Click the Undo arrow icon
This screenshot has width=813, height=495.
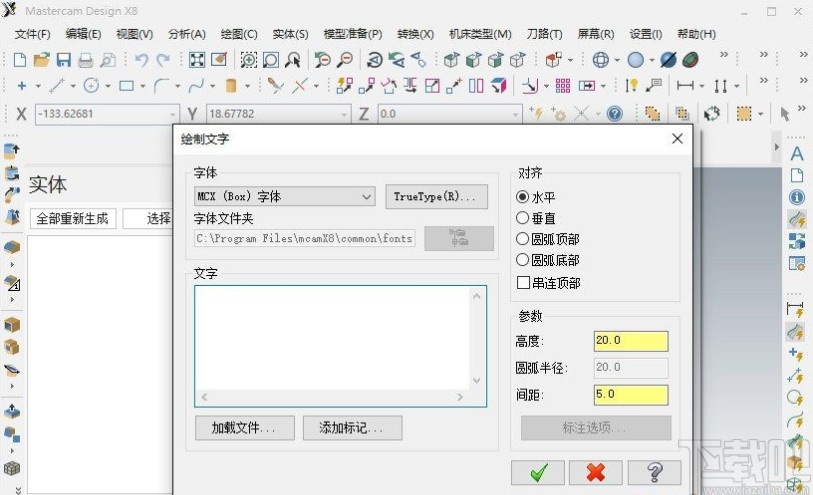click(141, 60)
